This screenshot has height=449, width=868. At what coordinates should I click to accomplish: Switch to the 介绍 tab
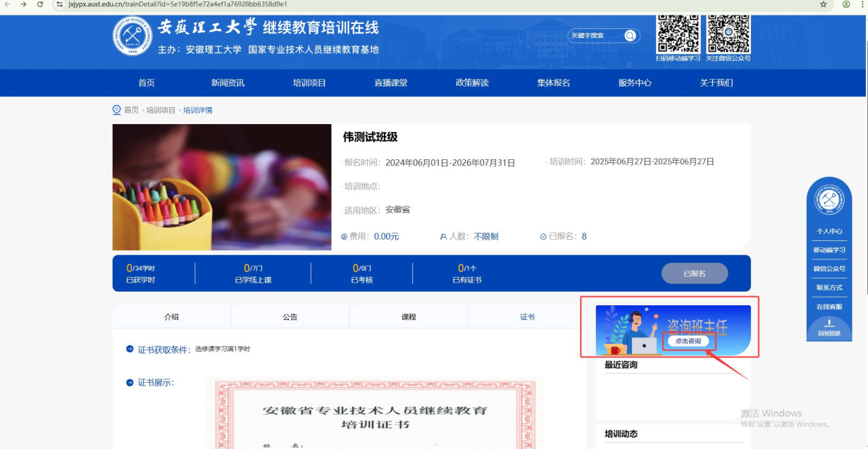[171, 317]
